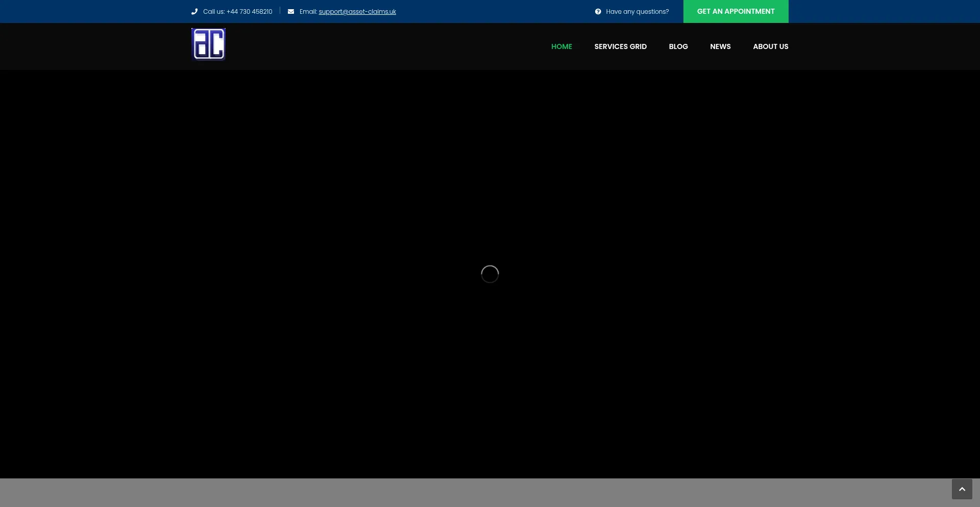Open the Services Grid menu item
This screenshot has height=507, width=980.
coord(620,46)
